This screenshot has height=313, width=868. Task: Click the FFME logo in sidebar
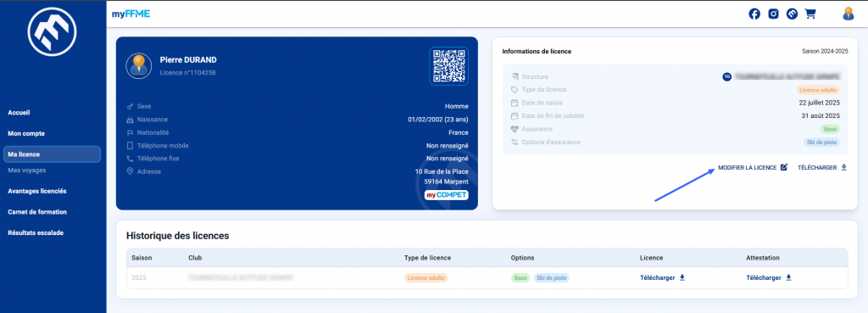tap(52, 32)
